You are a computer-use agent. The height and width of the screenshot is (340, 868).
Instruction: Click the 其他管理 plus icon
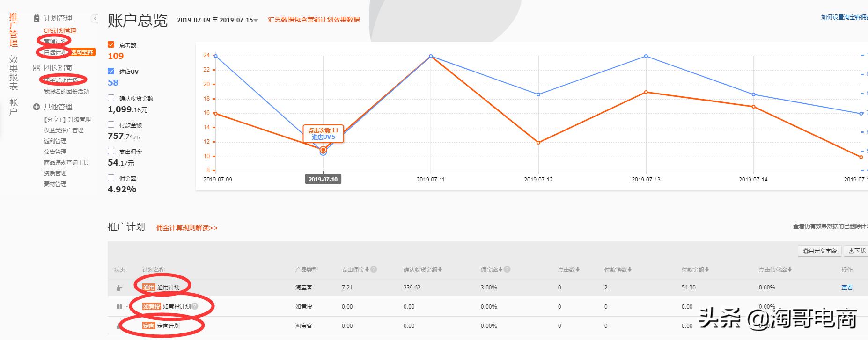click(37, 107)
